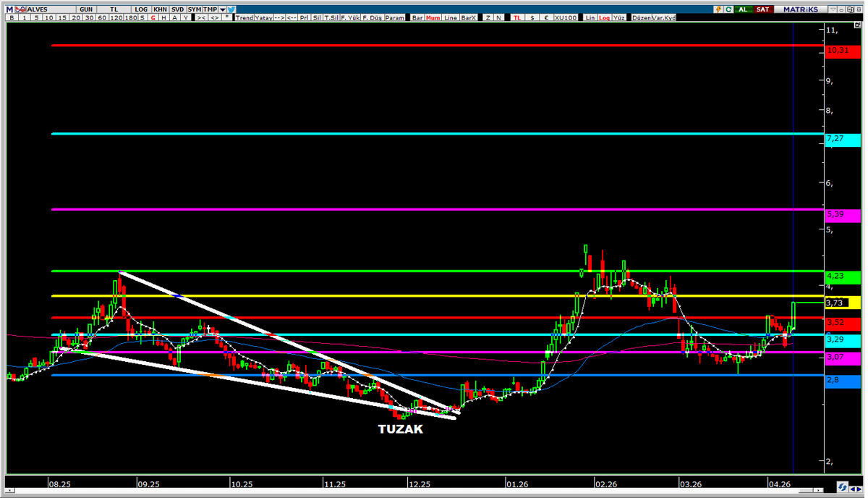This screenshot has width=868, height=498.
Task: Click the SYM tab button
Action: [194, 9]
